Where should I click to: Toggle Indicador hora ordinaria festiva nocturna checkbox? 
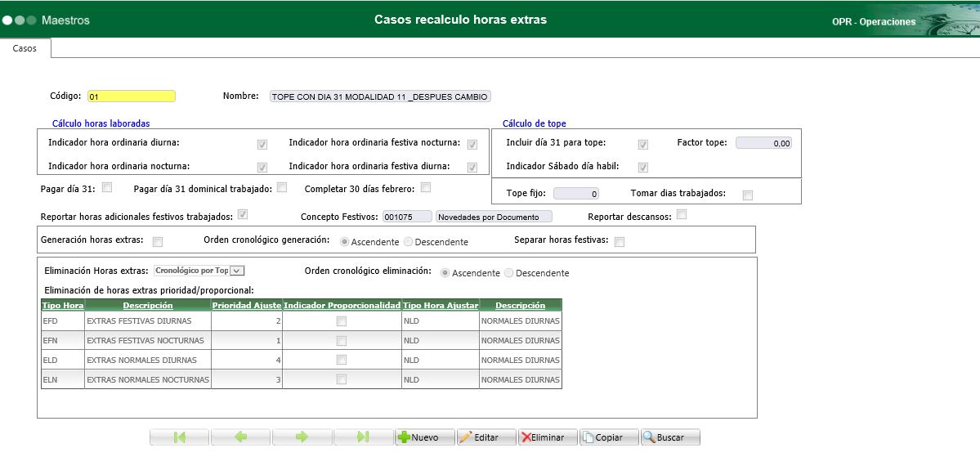point(472,145)
